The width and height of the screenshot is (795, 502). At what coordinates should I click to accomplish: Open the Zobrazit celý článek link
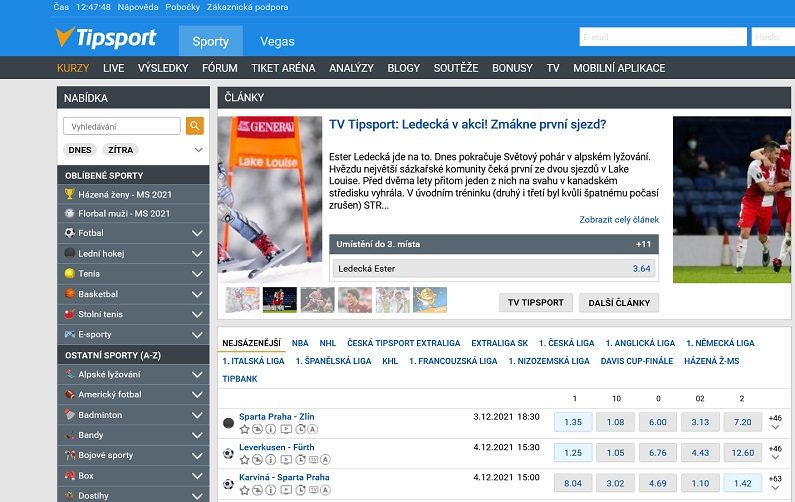point(619,220)
